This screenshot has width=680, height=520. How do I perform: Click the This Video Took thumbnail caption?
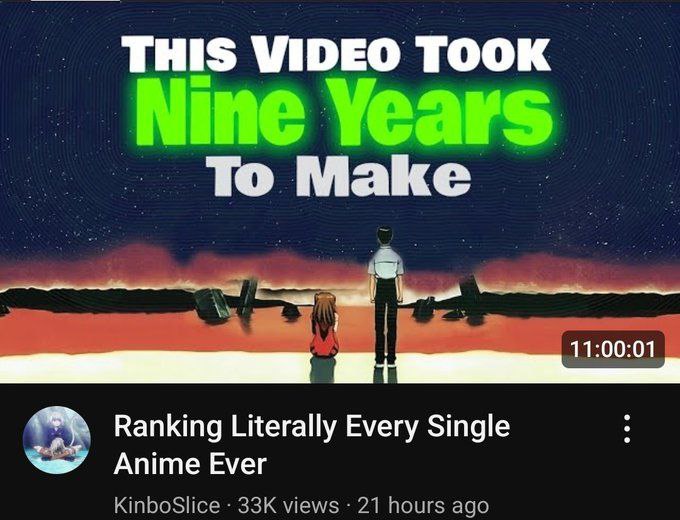pos(336,54)
